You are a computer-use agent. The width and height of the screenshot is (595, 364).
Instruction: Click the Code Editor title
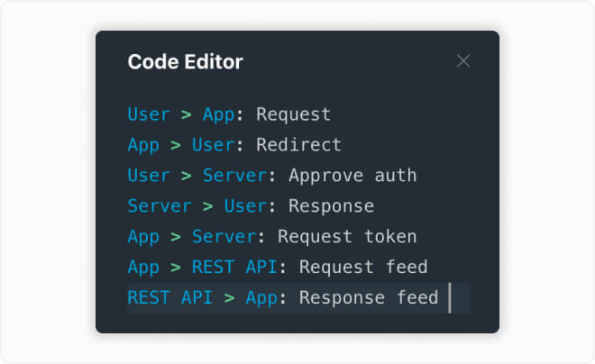tap(185, 62)
